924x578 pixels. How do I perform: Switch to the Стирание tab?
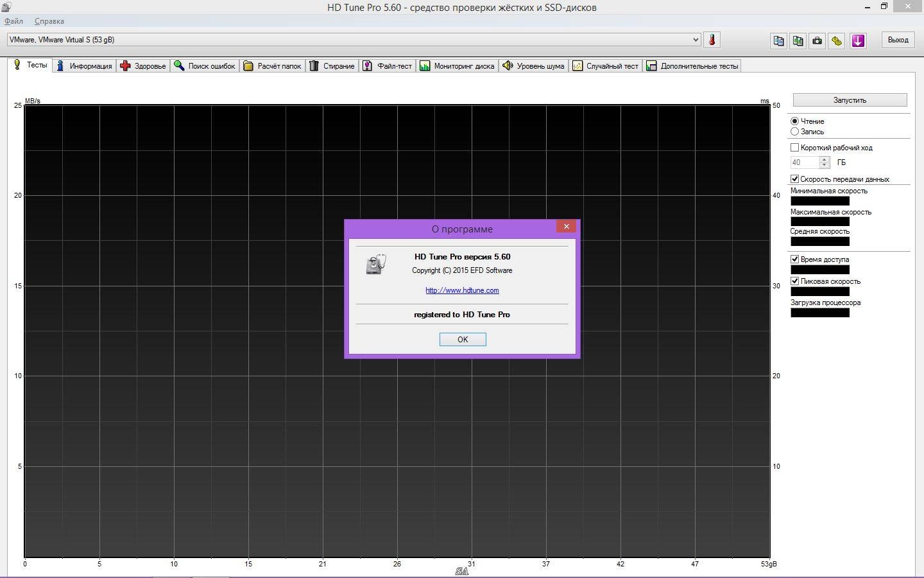coord(331,66)
